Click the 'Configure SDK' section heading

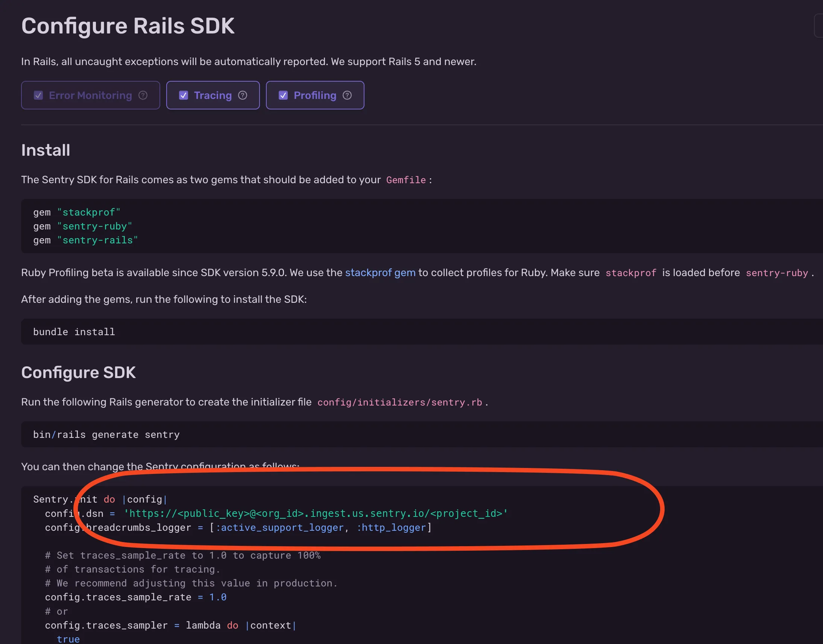point(78,372)
